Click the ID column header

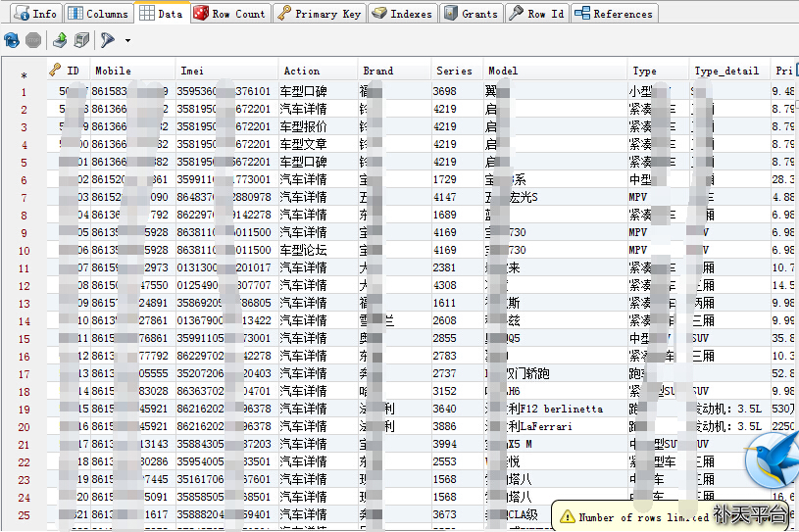(x=72, y=71)
